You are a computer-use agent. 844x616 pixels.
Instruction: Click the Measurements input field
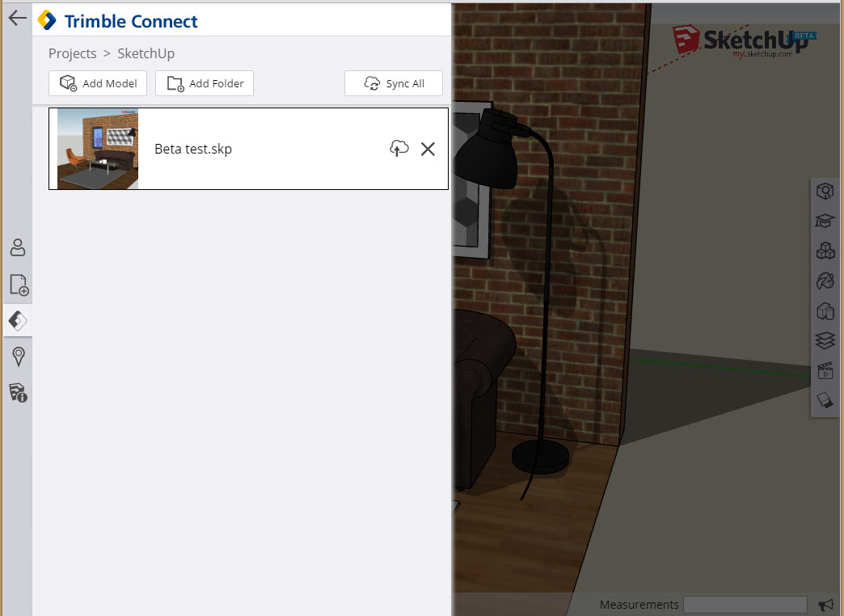point(745,605)
